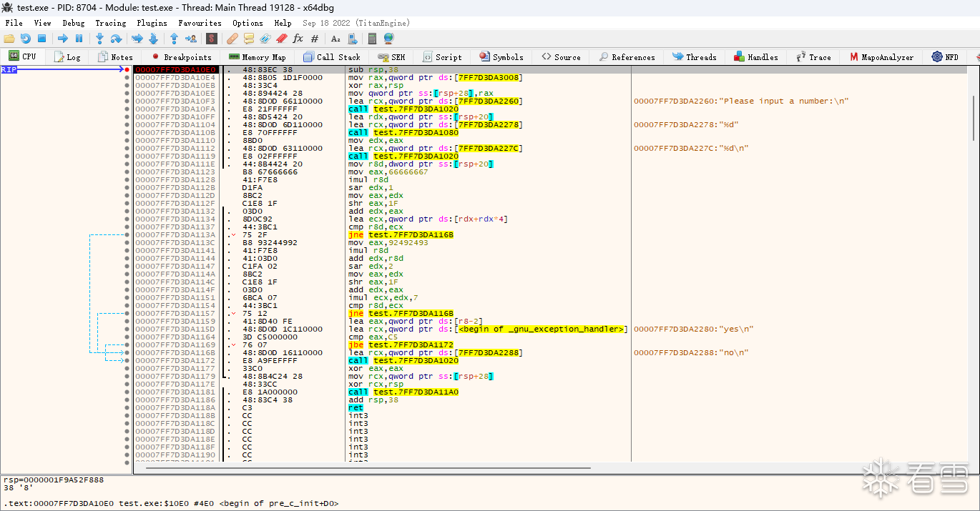980x511 pixels.
Task: Expand the Favourites menu
Action: tap(200, 23)
